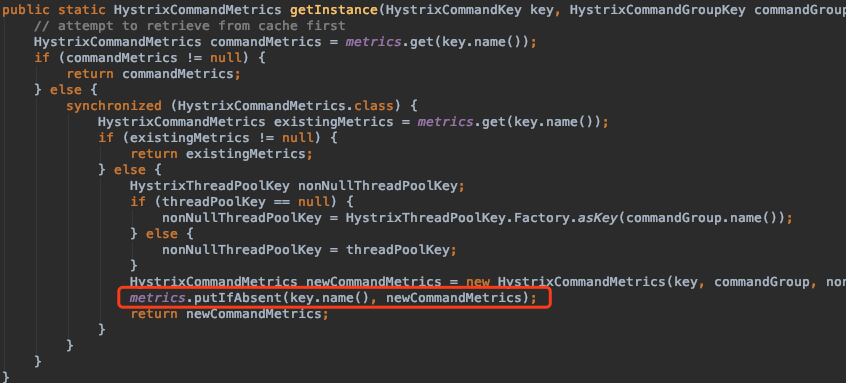Image resolution: width=846 pixels, height=383 pixels.
Task: Click 'Factory' in HystrixThreadPoolKey.Factory
Action: (542, 218)
